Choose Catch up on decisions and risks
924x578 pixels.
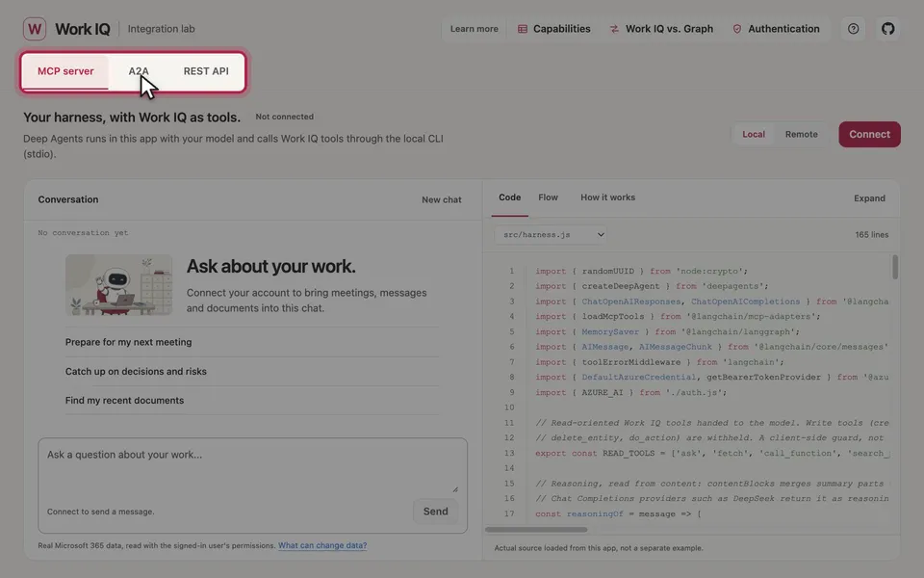[252, 372]
